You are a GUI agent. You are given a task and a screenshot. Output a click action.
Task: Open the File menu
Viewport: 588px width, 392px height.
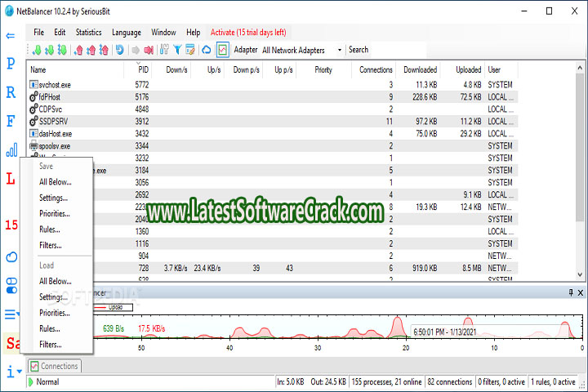38,33
